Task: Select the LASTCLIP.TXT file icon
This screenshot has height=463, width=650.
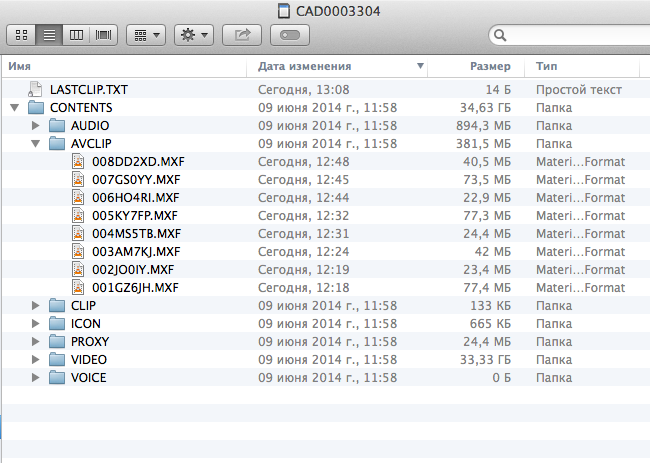Action: coord(37,90)
